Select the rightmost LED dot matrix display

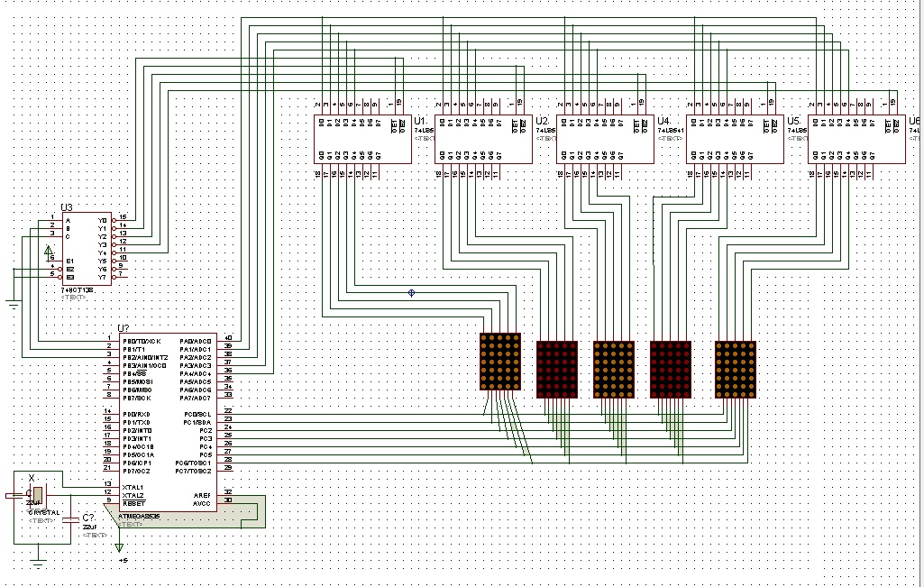pyautogui.click(x=735, y=370)
